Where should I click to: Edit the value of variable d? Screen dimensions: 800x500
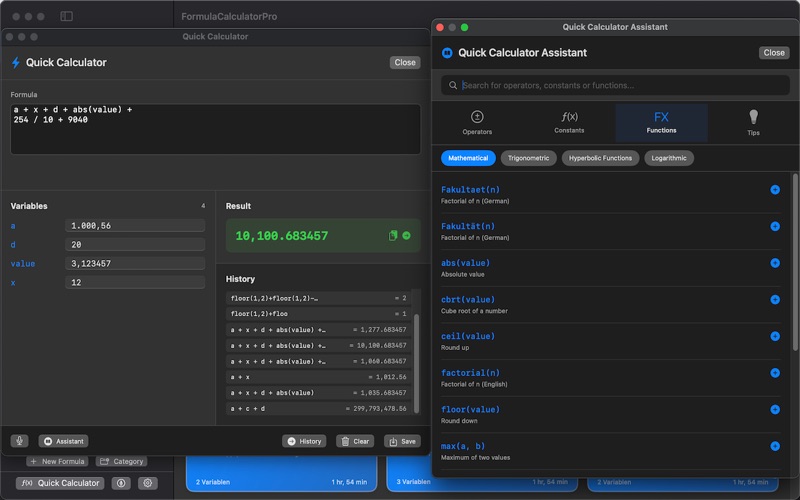click(x=135, y=244)
